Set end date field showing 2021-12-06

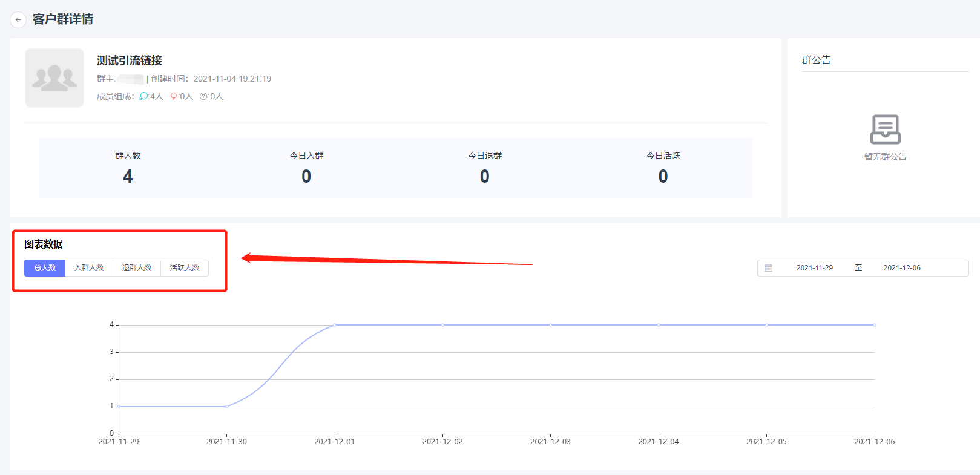tap(902, 268)
